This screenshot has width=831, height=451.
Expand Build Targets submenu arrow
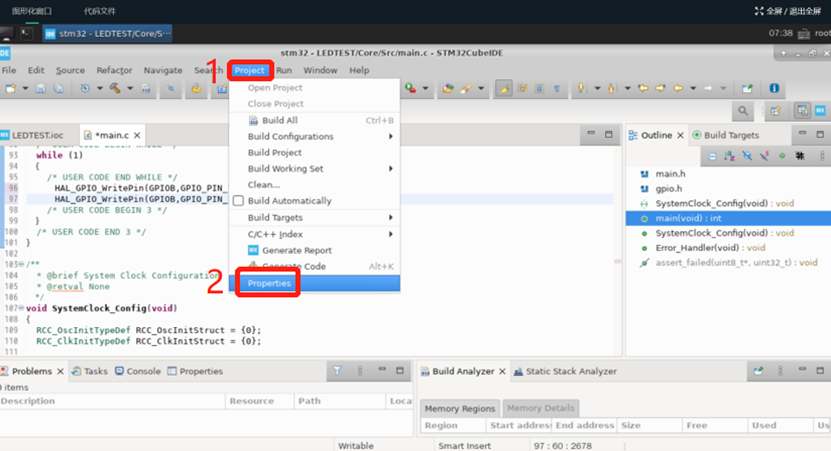pyautogui.click(x=391, y=217)
